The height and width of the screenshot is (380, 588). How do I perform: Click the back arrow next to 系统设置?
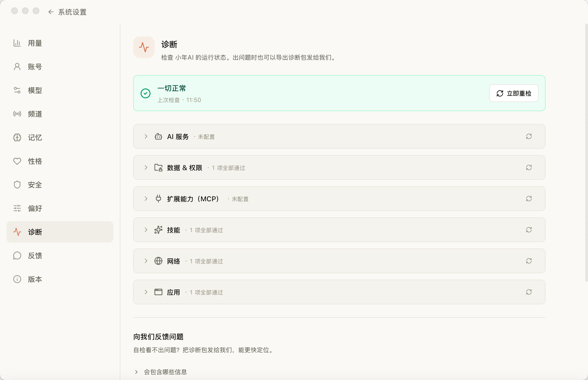coord(51,12)
